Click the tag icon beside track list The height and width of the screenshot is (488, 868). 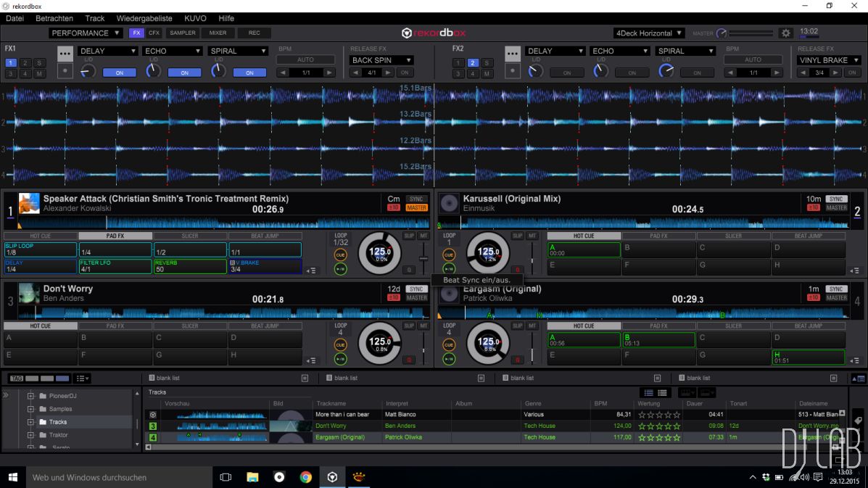click(858, 421)
